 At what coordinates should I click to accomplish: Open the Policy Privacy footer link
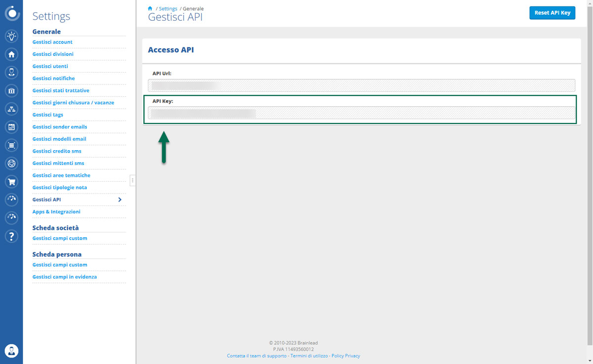coord(345,356)
